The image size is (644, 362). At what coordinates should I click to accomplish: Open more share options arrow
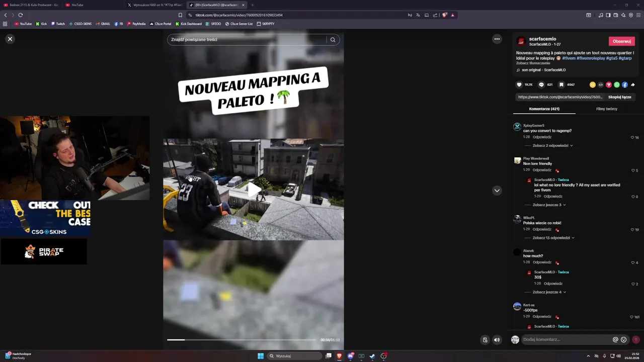(x=632, y=84)
